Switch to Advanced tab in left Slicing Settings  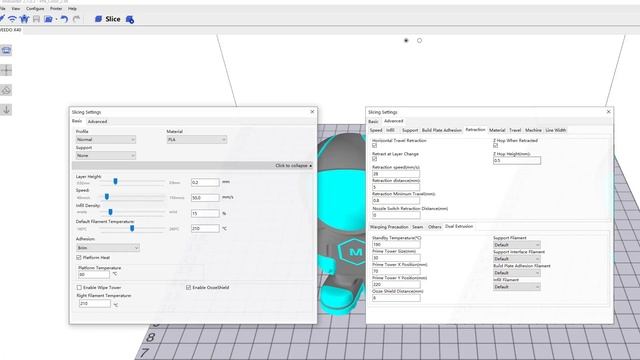pyautogui.click(x=97, y=122)
